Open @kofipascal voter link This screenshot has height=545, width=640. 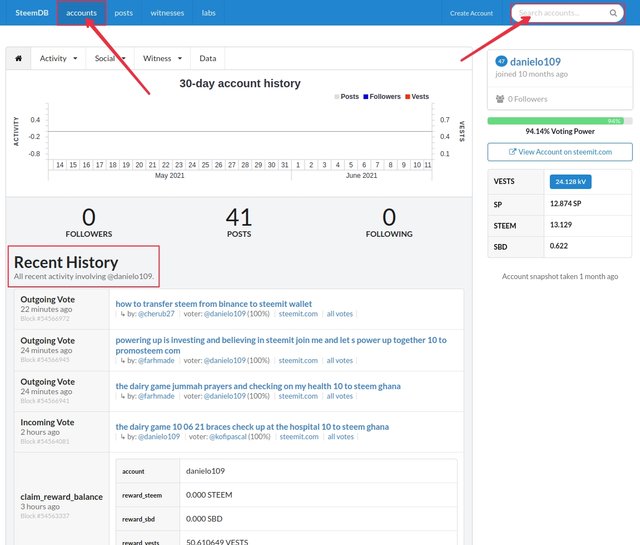coord(228,437)
